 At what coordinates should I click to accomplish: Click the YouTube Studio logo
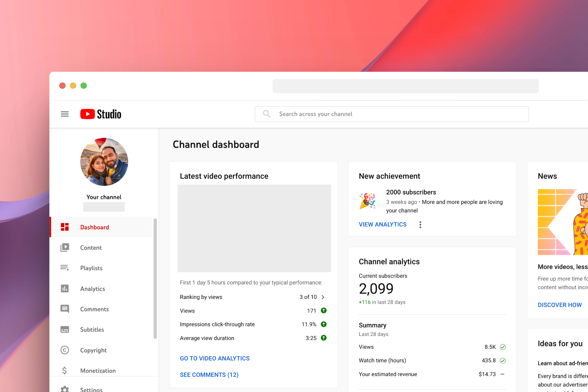(x=101, y=114)
